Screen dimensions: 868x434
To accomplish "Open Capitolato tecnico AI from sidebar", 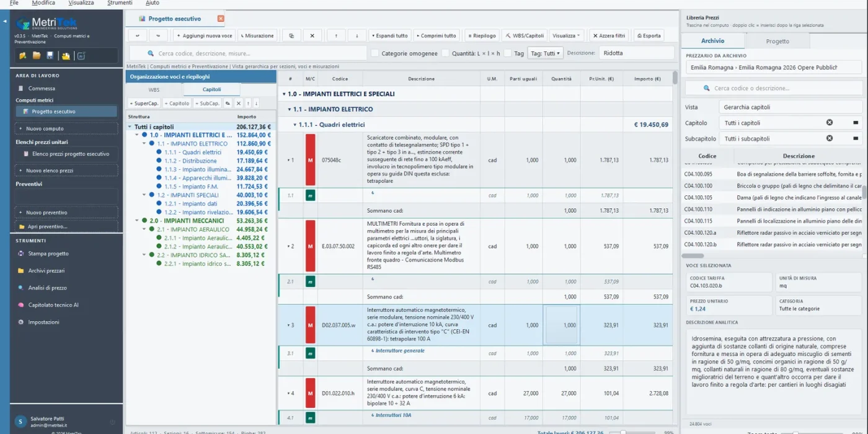I will [53, 305].
